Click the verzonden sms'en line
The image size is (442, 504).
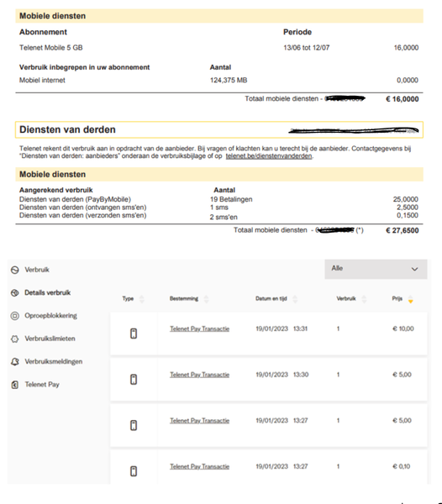tap(82, 215)
